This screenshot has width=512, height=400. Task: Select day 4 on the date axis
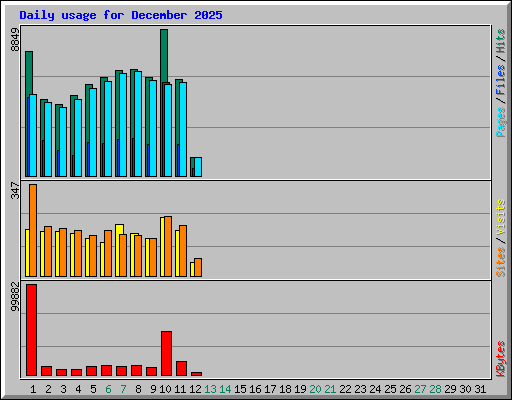[x=78, y=389]
